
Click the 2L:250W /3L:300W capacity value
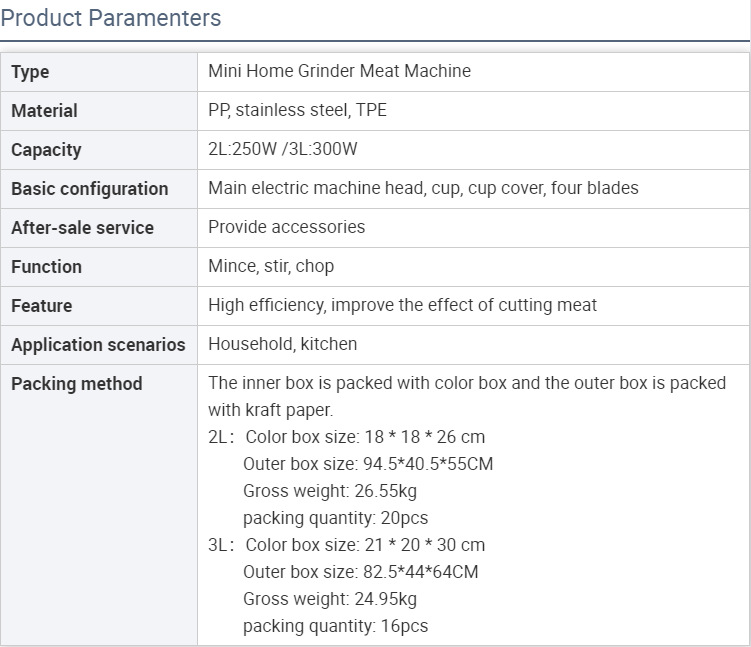coord(282,149)
